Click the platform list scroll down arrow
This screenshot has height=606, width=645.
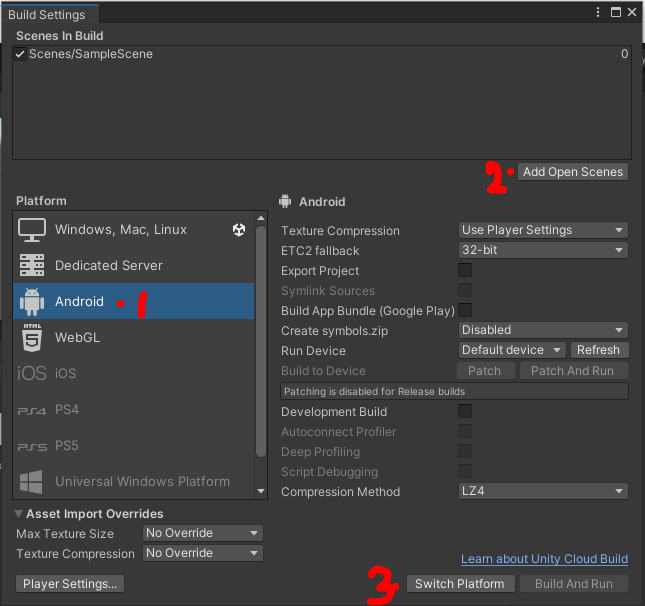coord(261,491)
